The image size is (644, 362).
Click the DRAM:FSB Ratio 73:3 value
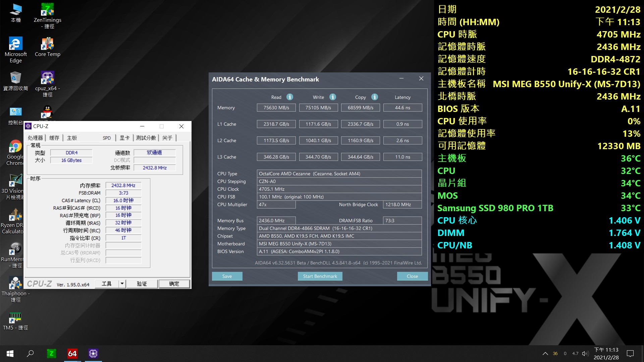(x=402, y=221)
